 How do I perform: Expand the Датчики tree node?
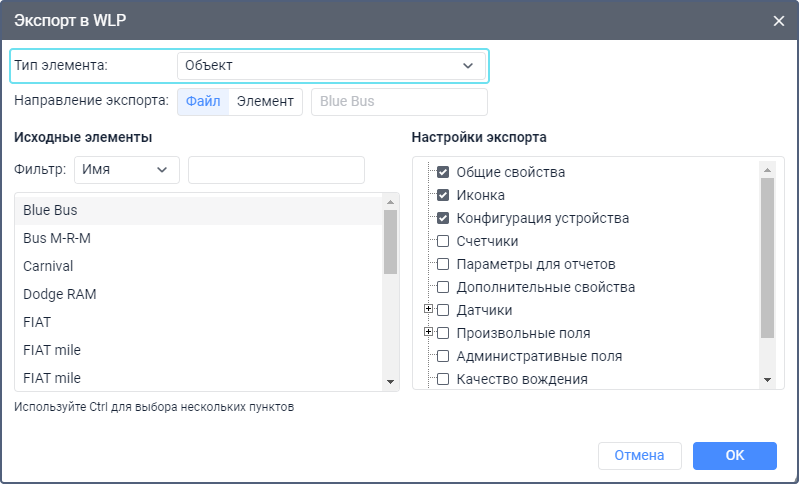pyautogui.click(x=429, y=310)
